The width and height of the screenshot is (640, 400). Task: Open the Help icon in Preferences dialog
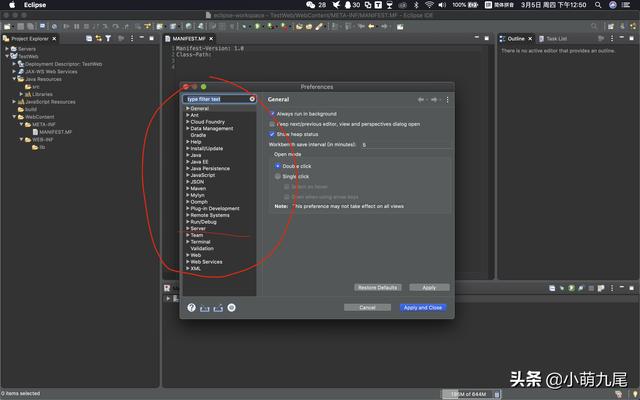coord(191,307)
